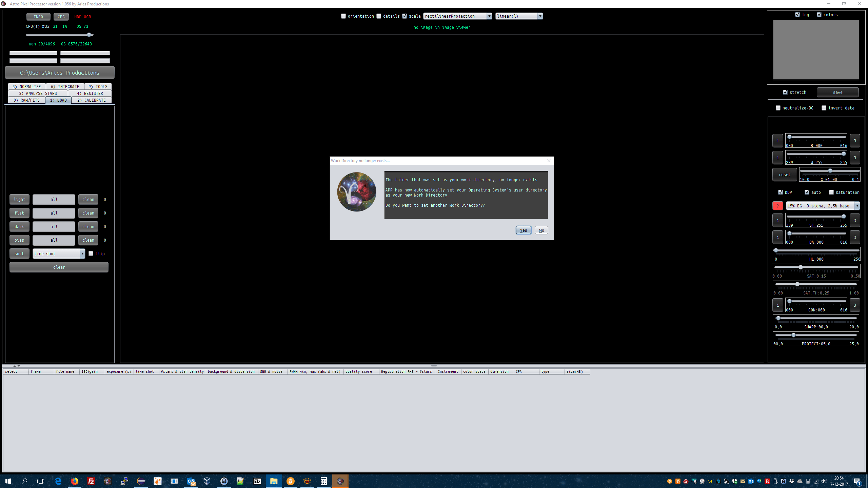This screenshot has width=868, height=488.
Task: Enable the orientation checkbox
Action: [343, 16]
